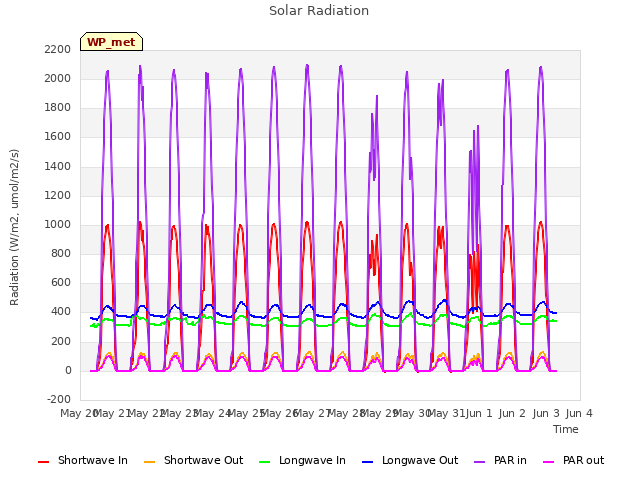Click the 0 y-axis tick label
640x480 pixels.
(x=68, y=370)
